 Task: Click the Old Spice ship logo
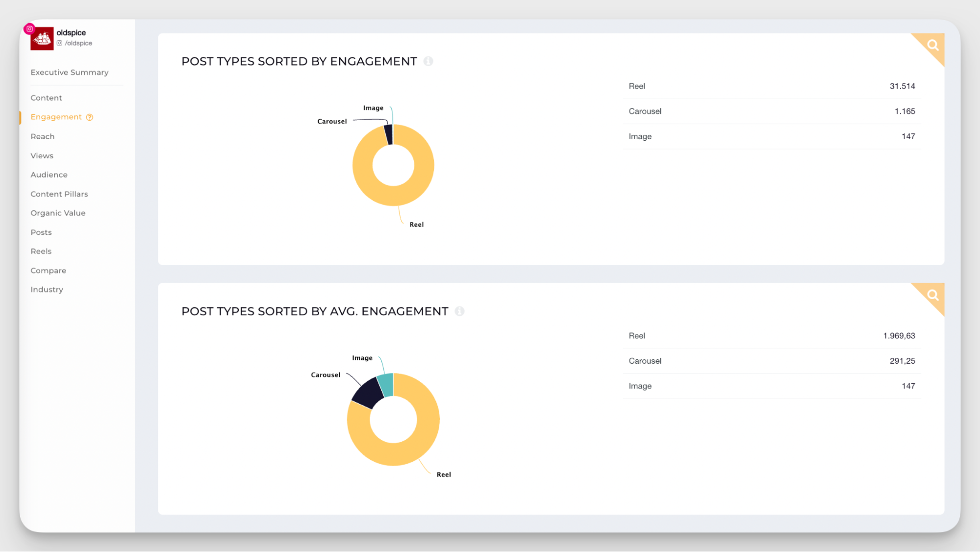42,39
